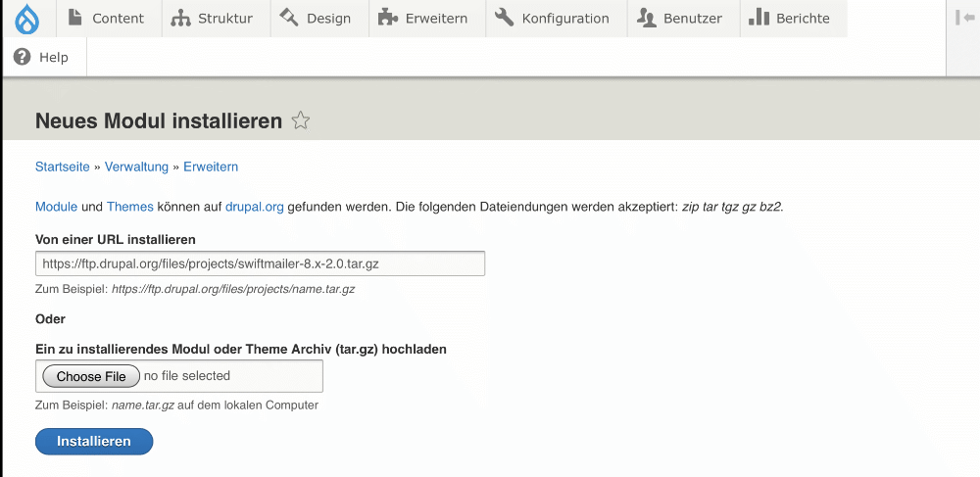Screen dimensions: 980x477
Task: Open the Erweitern menu
Action: [x=427, y=19]
